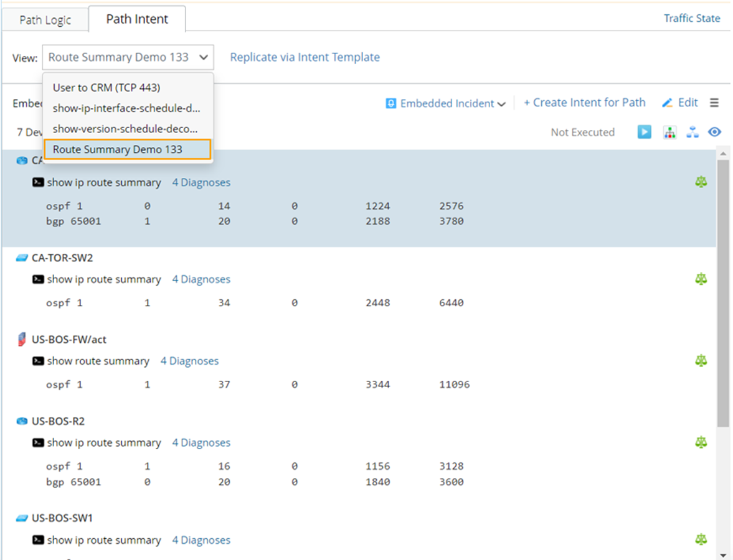
Task: Switch to the Path Logic tab
Action: click(x=45, y=20)
